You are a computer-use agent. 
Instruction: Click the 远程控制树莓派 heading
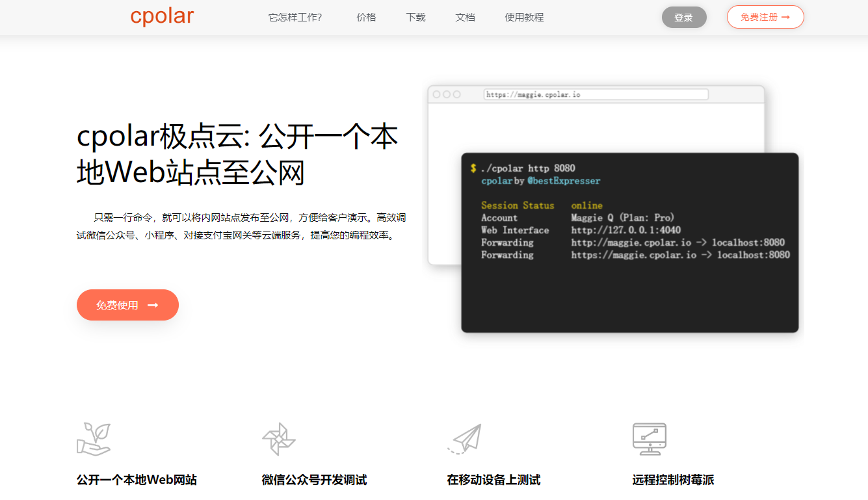(x=673, y=480)
